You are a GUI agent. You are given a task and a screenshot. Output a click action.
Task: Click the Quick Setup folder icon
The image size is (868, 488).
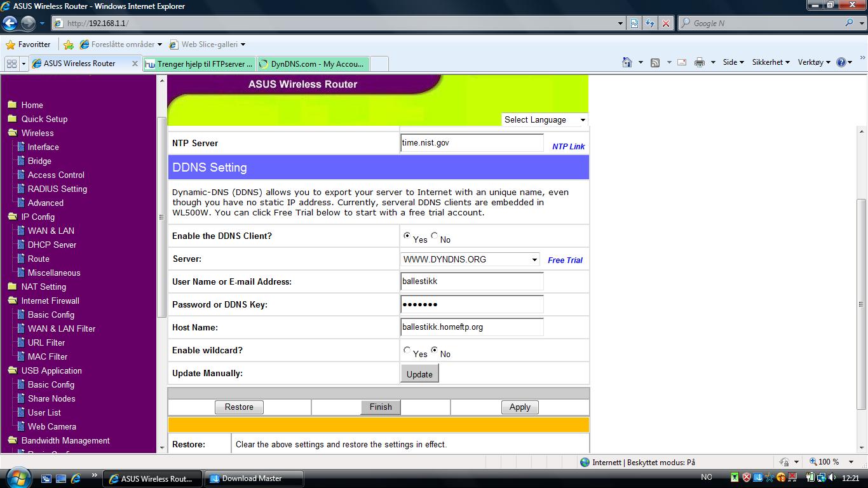coord(12,119)
